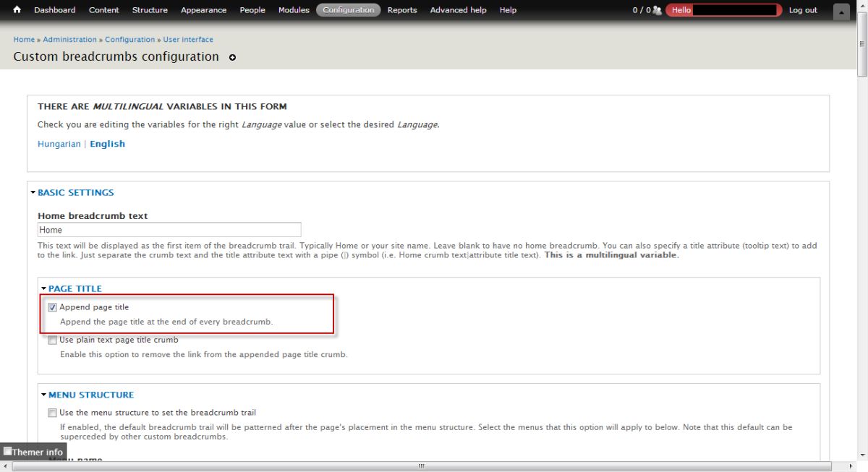Click User interface in the breadcrumb
Image resolution: width=868 pixels, height=472 pixels.
coord(188,40)
